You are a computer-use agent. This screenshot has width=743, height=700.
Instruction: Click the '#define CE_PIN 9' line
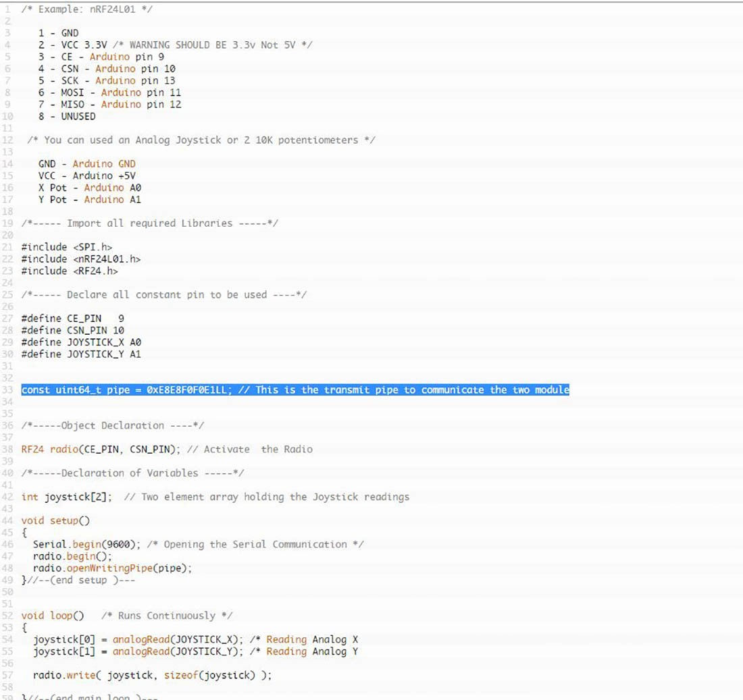(x=73, y=319)
